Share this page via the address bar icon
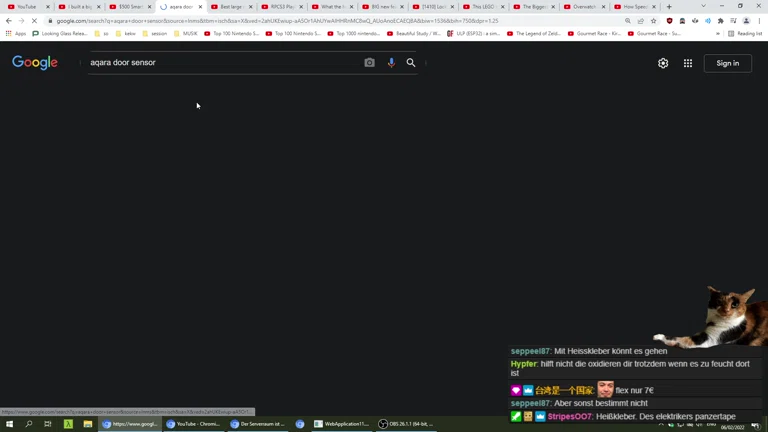This screenshot has width=768, height=432. 640,21
